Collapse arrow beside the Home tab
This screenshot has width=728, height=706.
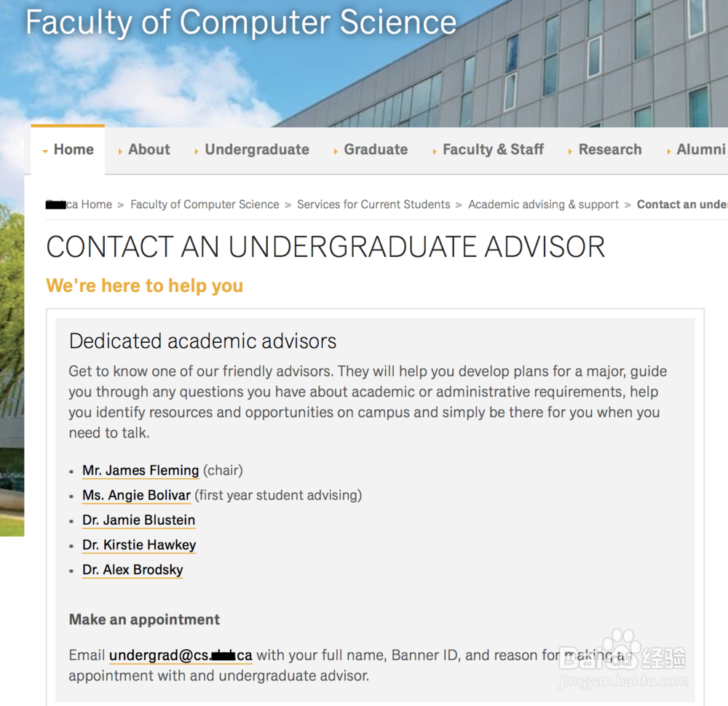pos(45,151)
